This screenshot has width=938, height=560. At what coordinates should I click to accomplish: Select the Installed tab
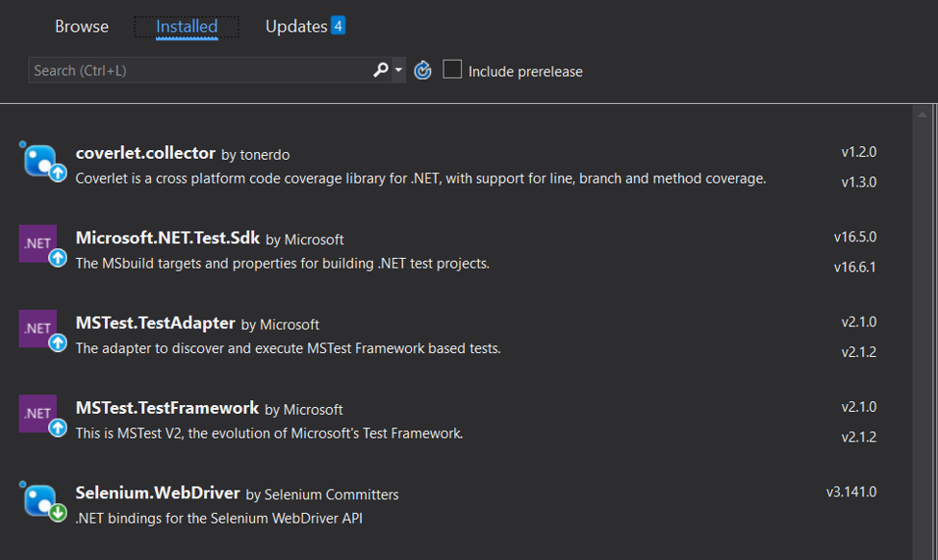pos(187,27)
